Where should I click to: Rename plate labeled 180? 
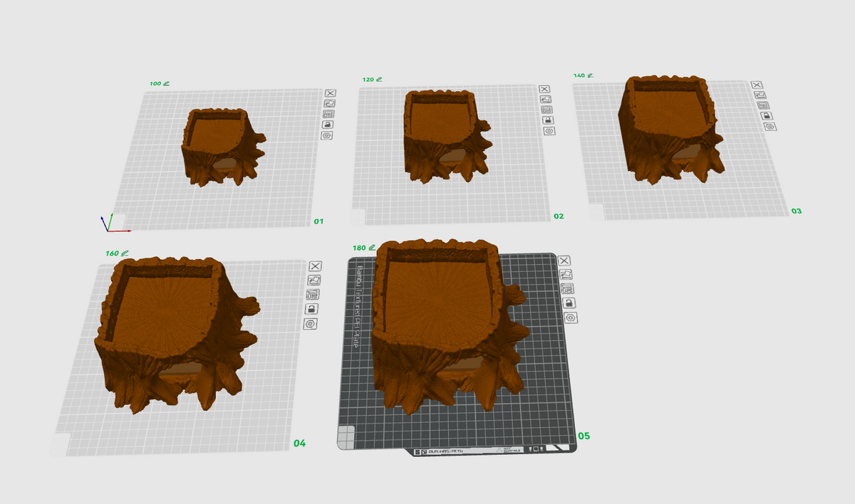click(x=372, y=247)
